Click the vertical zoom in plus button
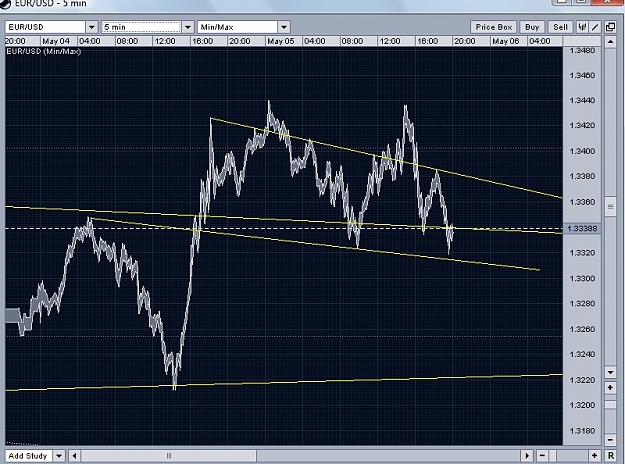The height and width of the screenshot is (464, 625). pos(610,387)
